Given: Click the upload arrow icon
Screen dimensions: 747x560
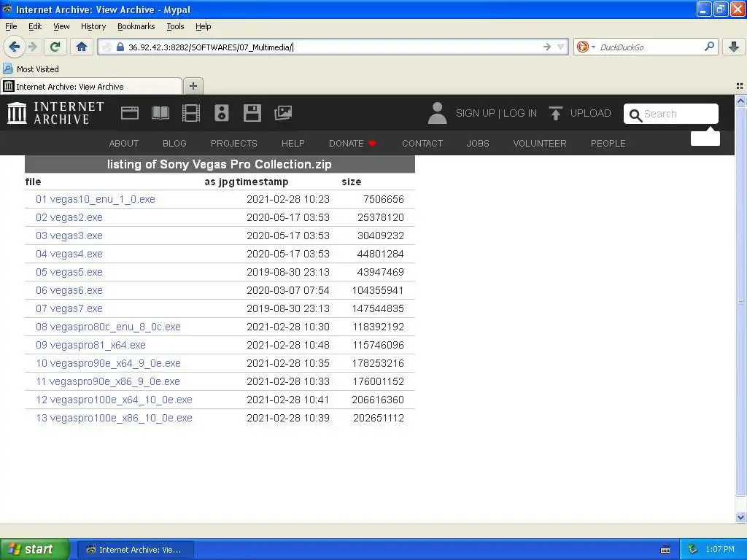Looking at the screenshot, I should tap(555, 113).
